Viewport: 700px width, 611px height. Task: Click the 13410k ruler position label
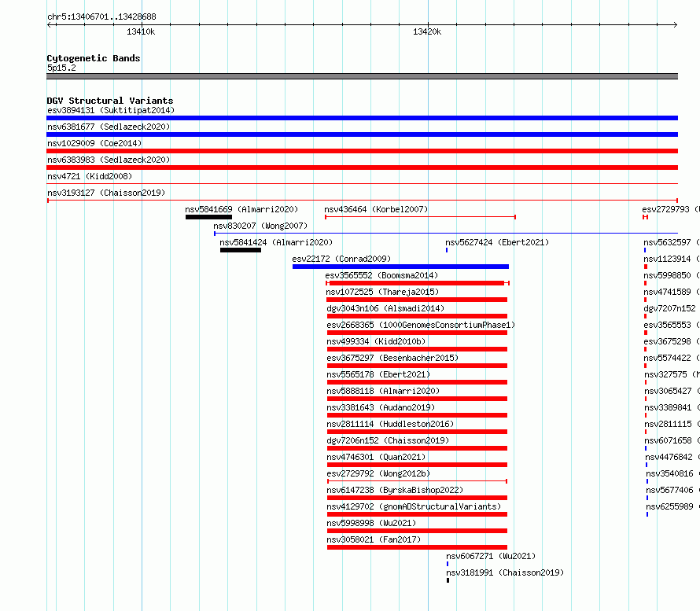tap(141, 31)
